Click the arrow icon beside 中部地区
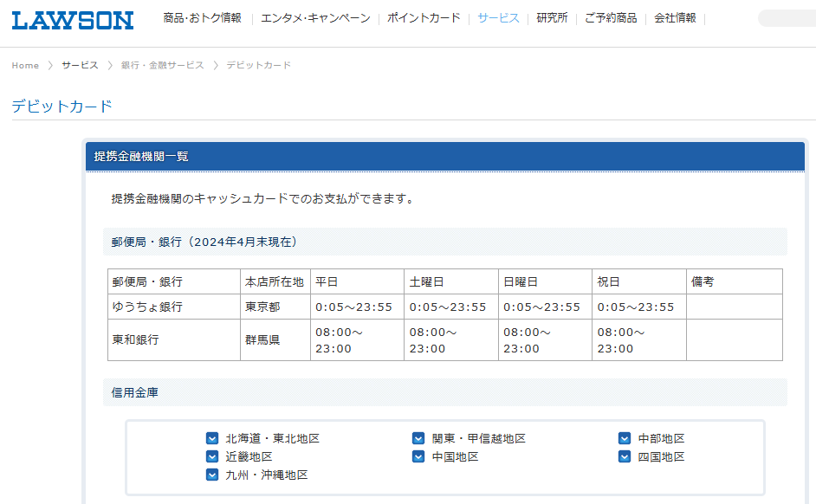 click(625, 438)
